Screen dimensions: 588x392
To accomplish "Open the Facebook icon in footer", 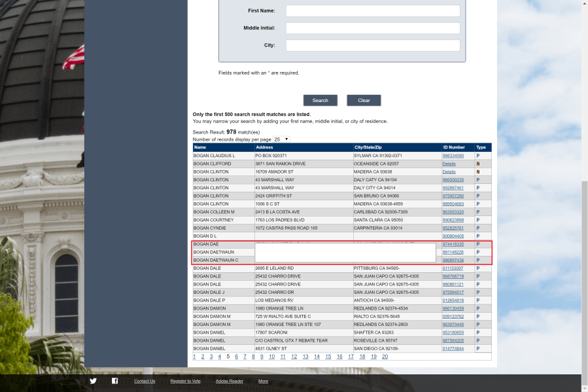I will (x=114, y=381).
